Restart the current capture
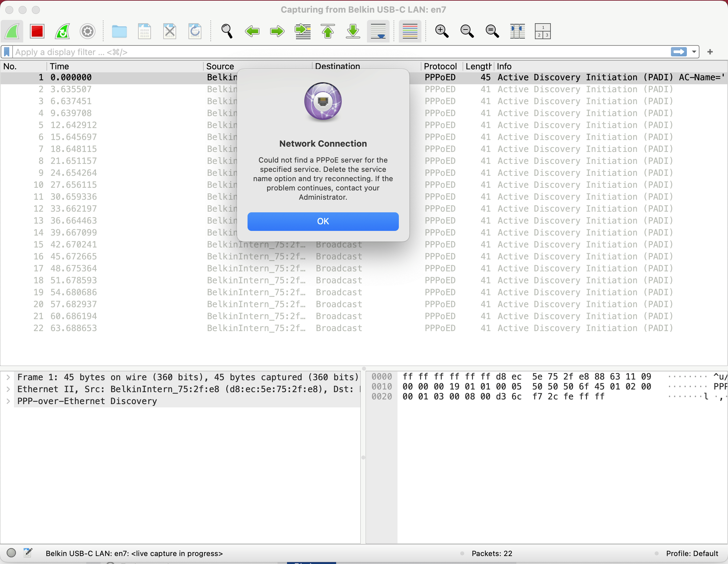The image size is (728, 564). 62,31
